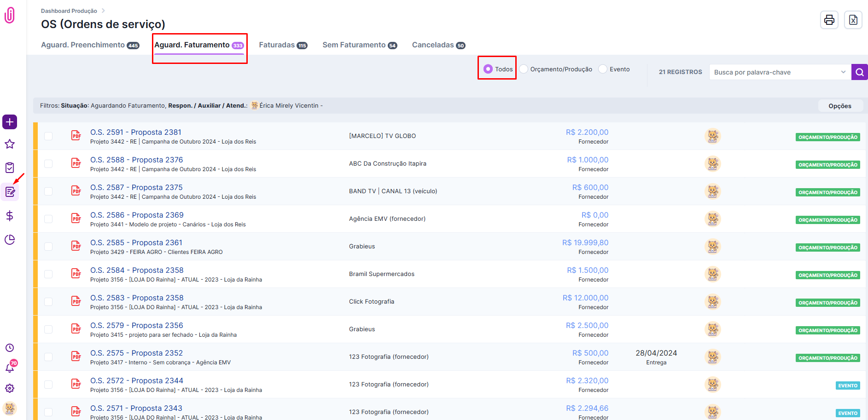Click the purple search magnifier button

pyautogui.click(x=859, y=72)
